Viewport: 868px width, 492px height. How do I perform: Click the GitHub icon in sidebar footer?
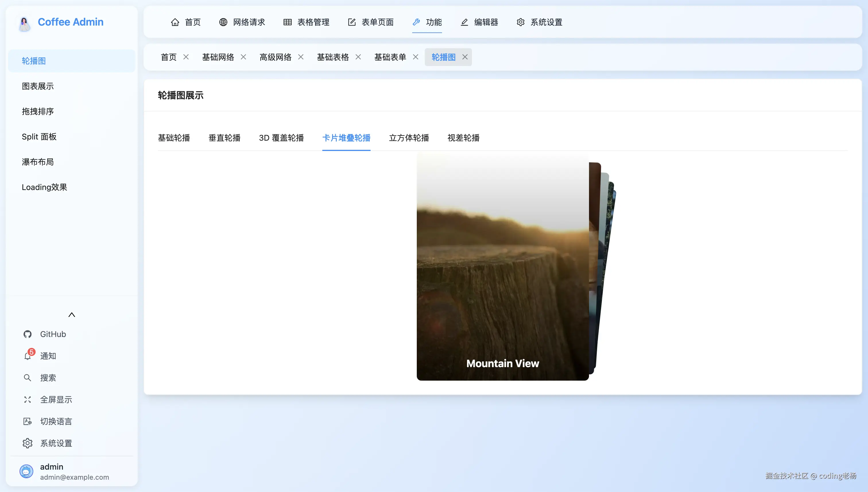coord(27,334)
